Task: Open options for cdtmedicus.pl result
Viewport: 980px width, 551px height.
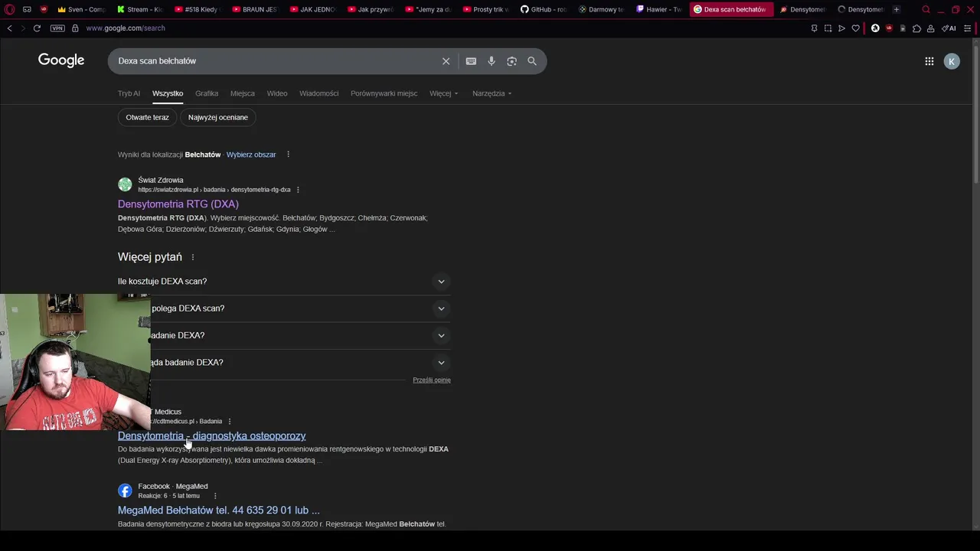Action: coord(229,422)
